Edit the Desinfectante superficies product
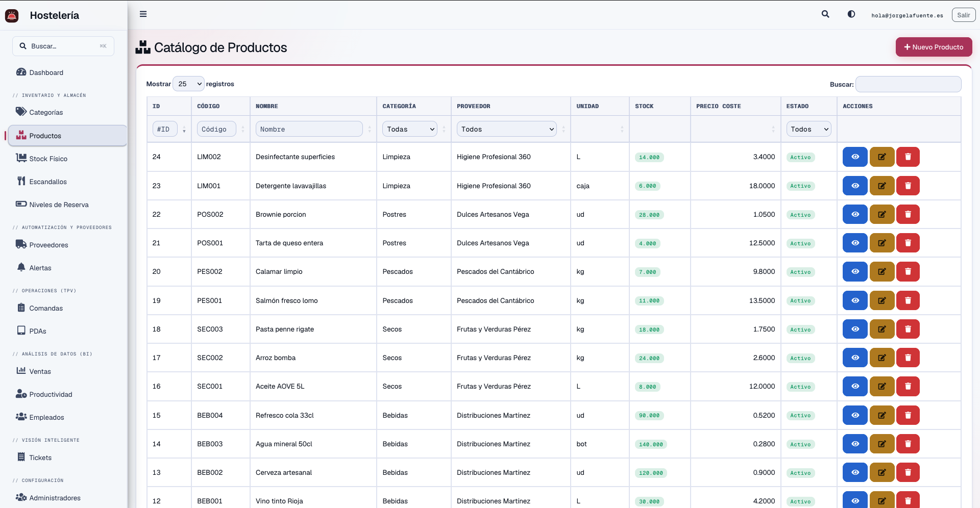This screenshot has width=980, height=508. (882, 157)
